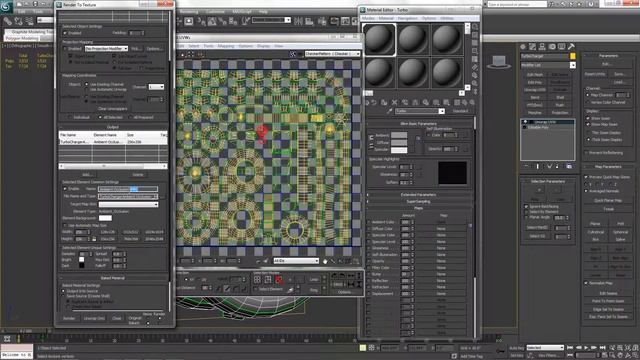Toggle Show Seam checkbox in Display group
Image resolution: width=640 pixels, height=360 pixels.
[588, 118]
